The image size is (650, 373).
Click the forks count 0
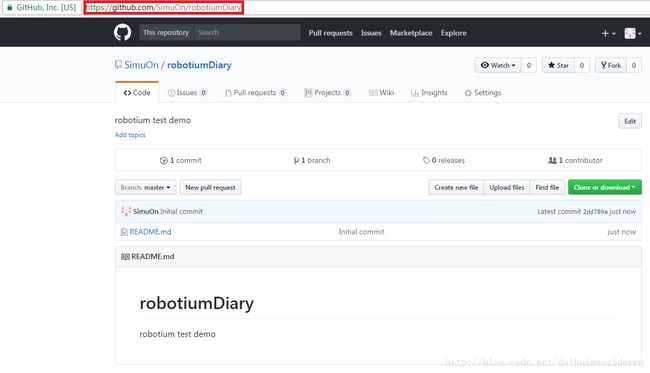[633, 65]
